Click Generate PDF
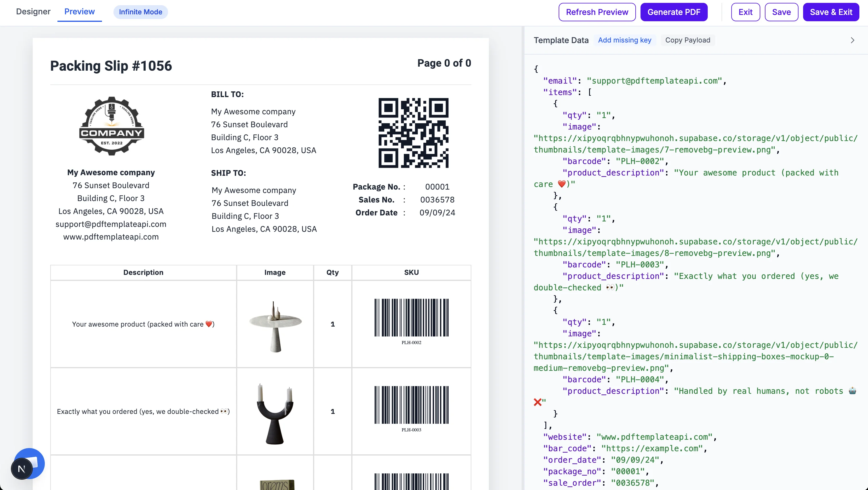This screenshot has width=868, height=490. [x=674, y=12]
